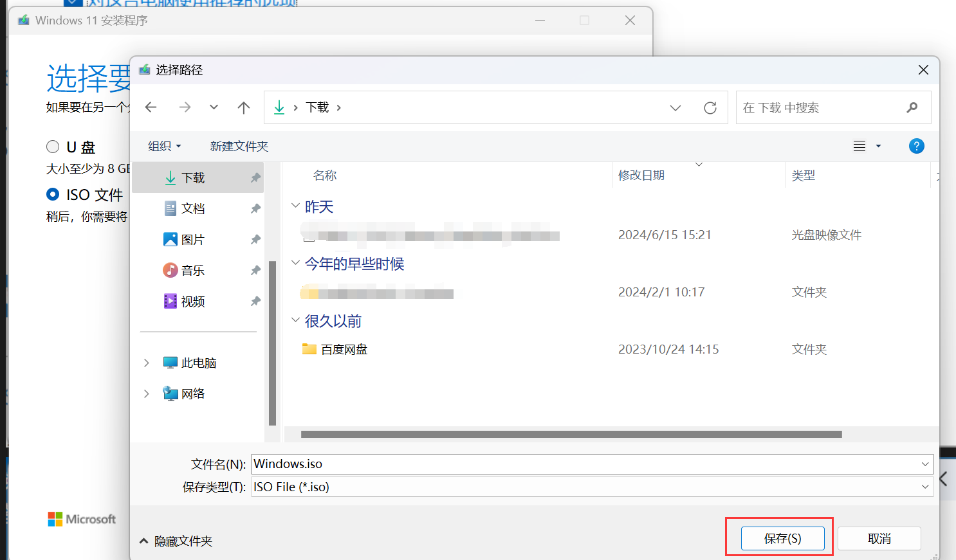This screenshot has width=956, height=560.
Task: Click the pin icon next to 音乐
Action: 255,270
